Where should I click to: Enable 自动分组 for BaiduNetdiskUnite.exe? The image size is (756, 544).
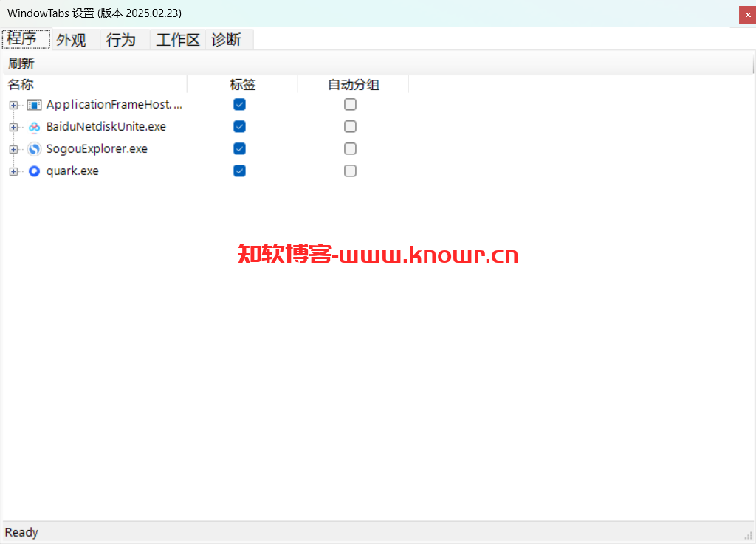(351, 127)
